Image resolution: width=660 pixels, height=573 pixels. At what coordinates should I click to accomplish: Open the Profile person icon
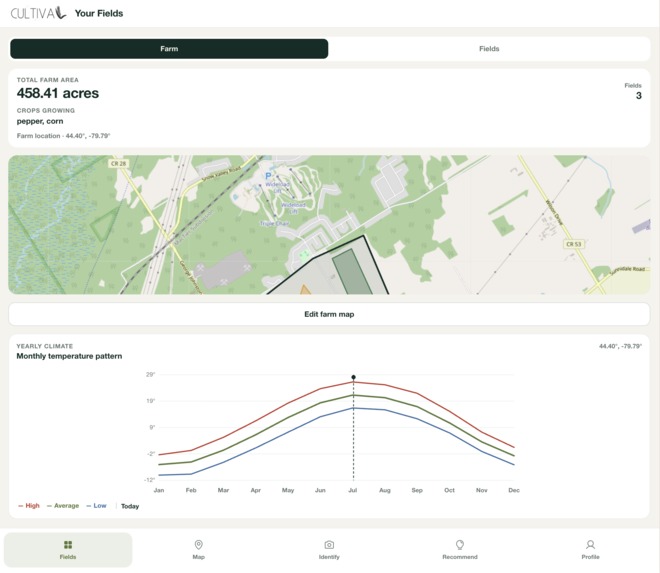coord(591,545)
